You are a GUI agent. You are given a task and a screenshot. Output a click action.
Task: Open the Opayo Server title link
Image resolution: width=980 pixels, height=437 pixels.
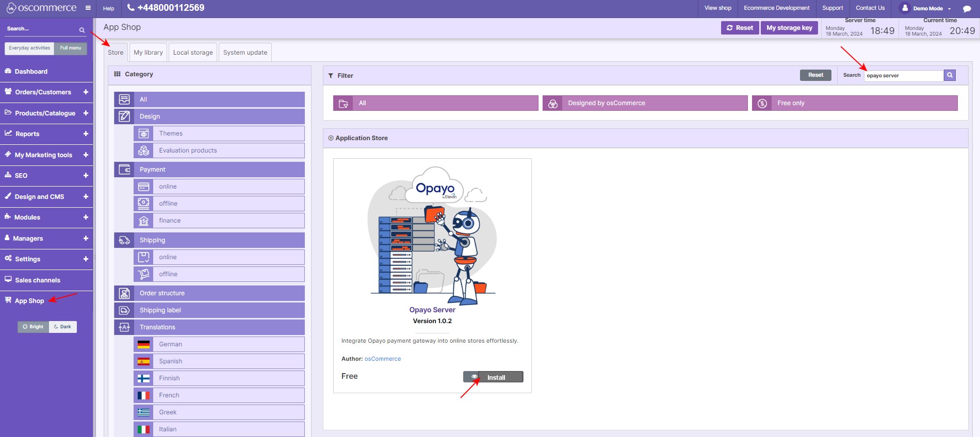click(x=432, y=310)
